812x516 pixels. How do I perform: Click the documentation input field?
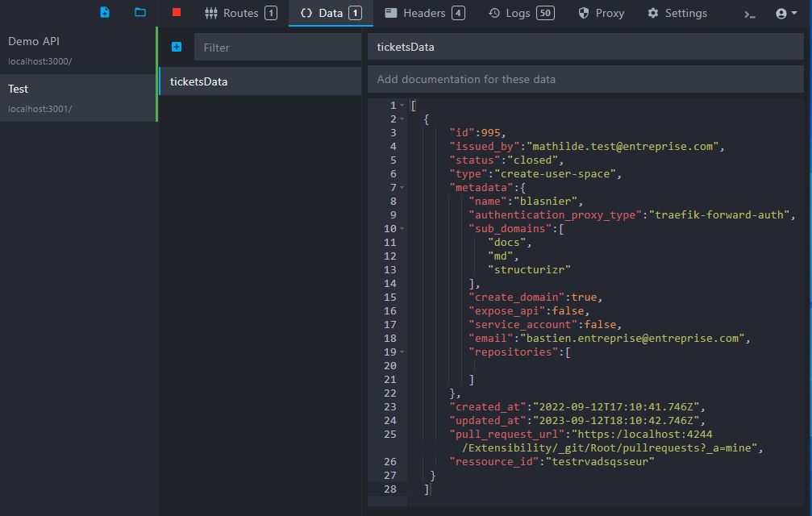(585, 79)
